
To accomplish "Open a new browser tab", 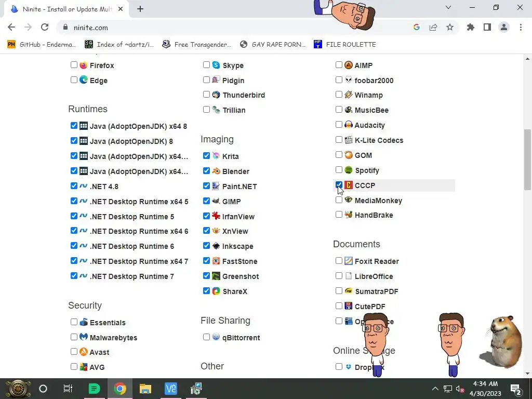I will pyautogui.click(x=140, y=9).
